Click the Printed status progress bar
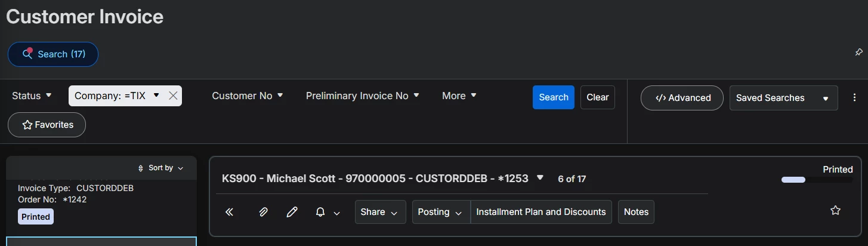The width and height of the screenshot is (868, 246). (816, 180)
